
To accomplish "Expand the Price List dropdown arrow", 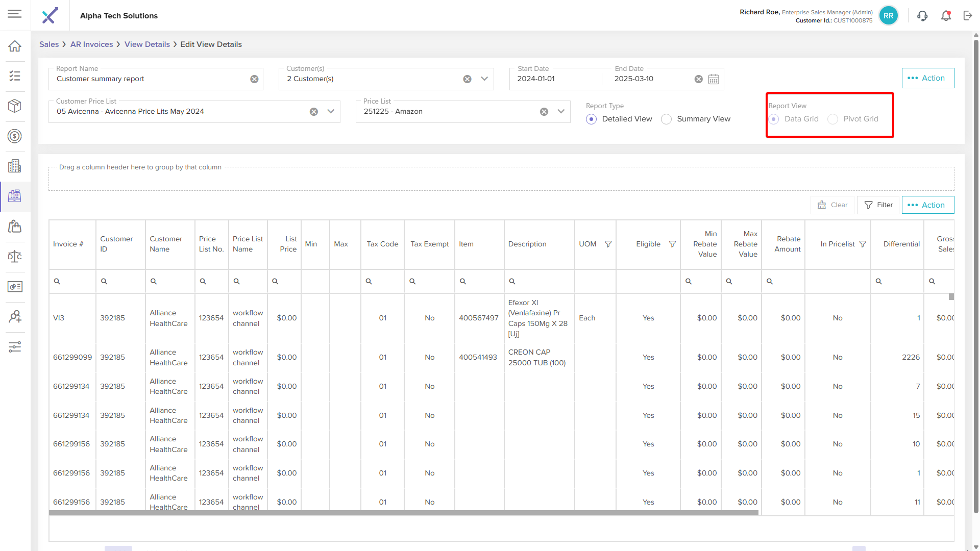I will (x=561, y=112).
